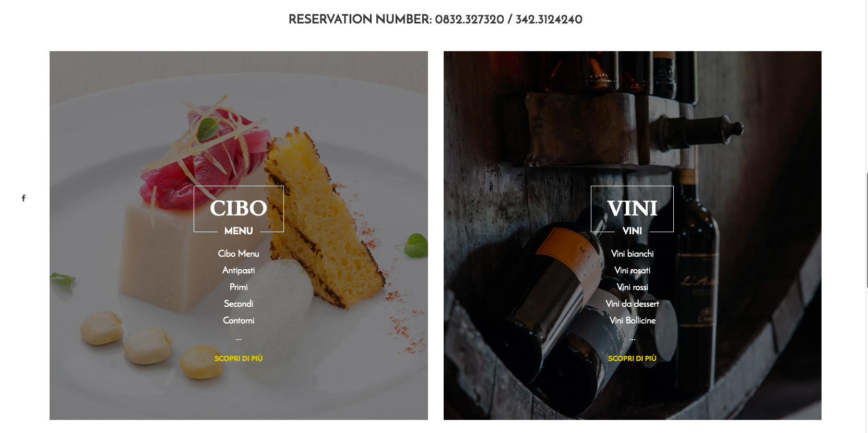
Task: Open the Secondi menu link
Action: coord(239,304)
